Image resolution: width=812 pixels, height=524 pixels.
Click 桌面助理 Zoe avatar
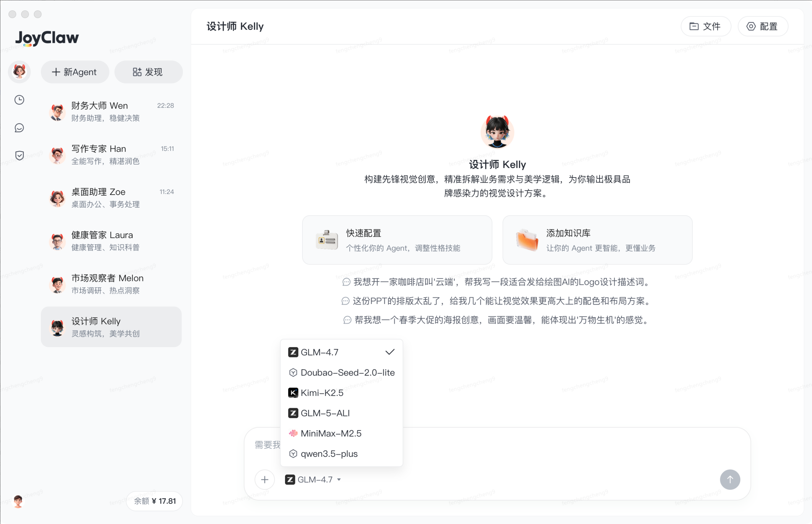pos(57,198)
